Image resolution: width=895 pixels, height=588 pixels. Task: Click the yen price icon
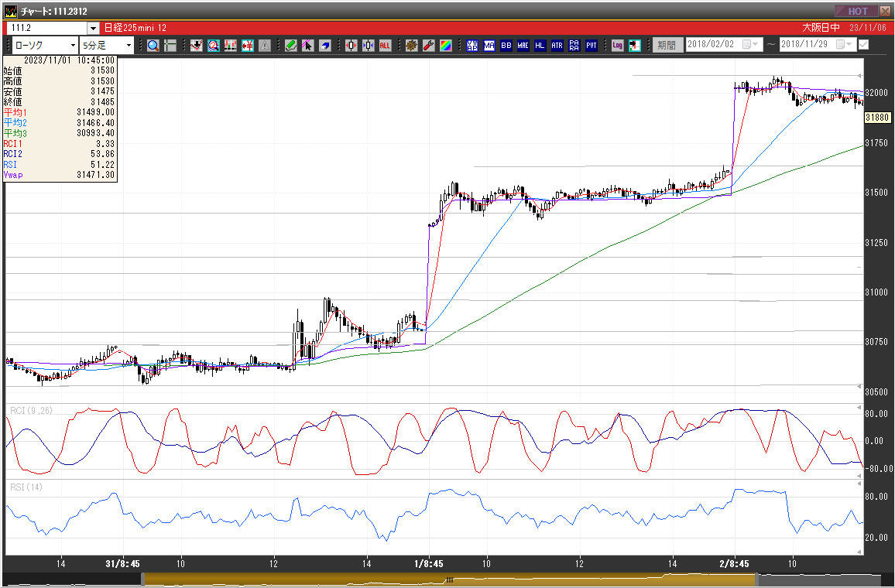[x=248, y=46]
